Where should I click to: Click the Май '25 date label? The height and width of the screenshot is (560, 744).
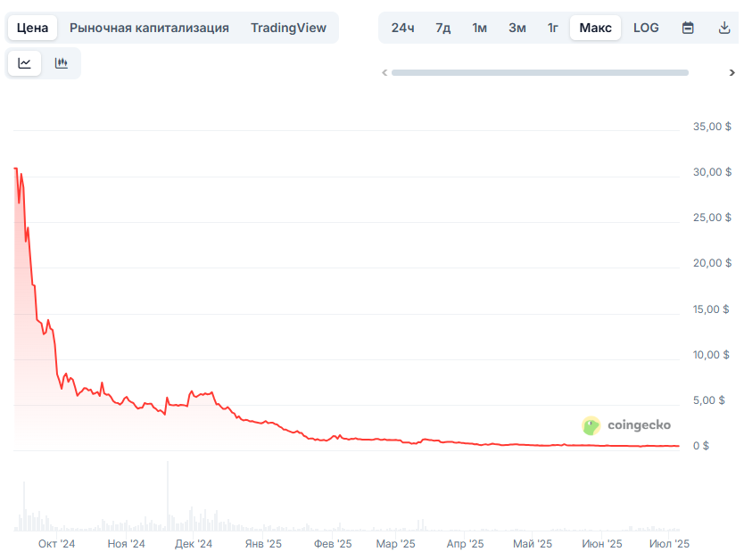point(533,544)
